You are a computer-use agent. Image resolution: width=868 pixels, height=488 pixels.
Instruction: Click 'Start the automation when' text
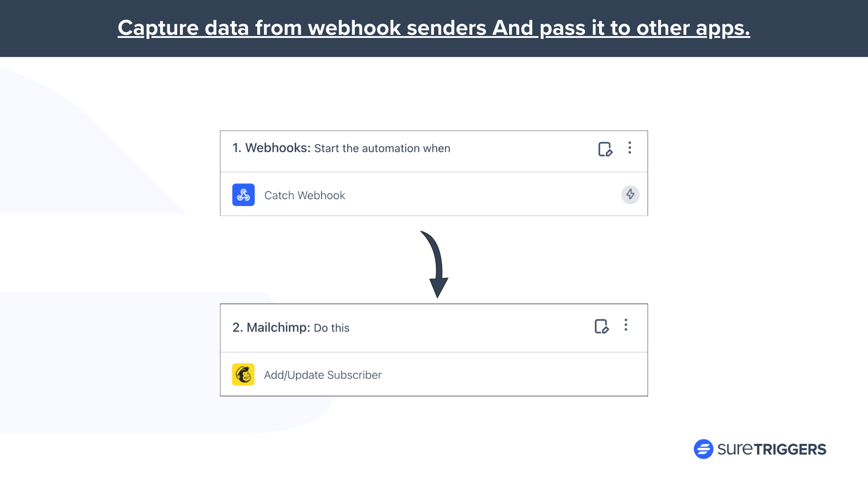(x=382, y=148)
